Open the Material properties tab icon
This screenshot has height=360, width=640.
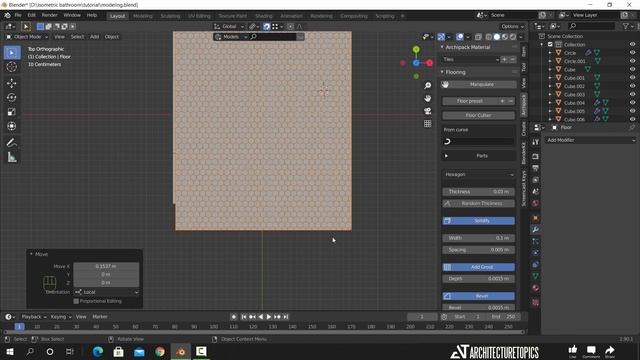coord(536,288)
